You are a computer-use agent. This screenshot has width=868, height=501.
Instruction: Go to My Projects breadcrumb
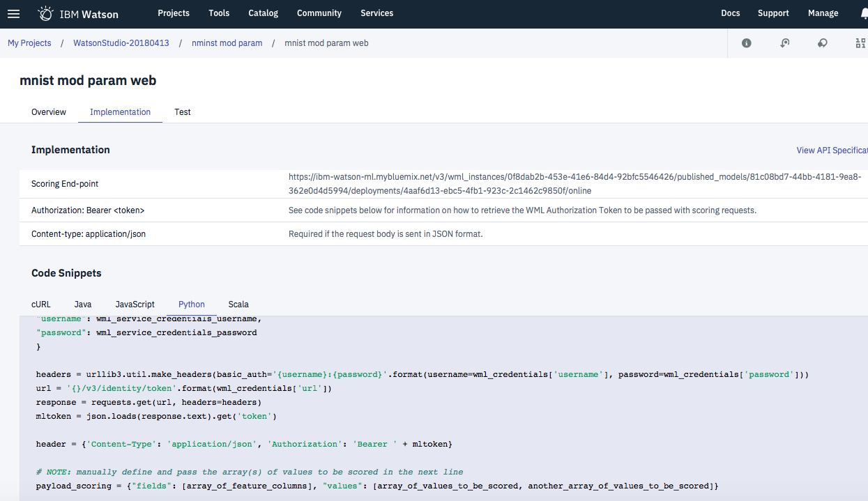click(29, 43)
